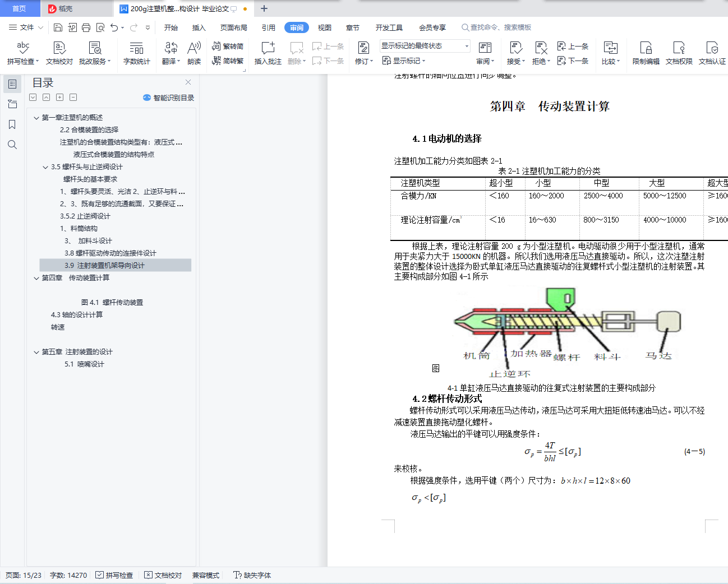Toggle 拼写检查 in the status bar
728x584 pixels.
coord(114,575)
